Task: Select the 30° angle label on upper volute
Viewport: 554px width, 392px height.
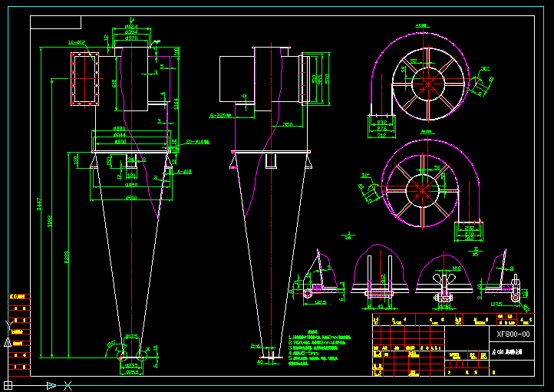Action: 486,68
